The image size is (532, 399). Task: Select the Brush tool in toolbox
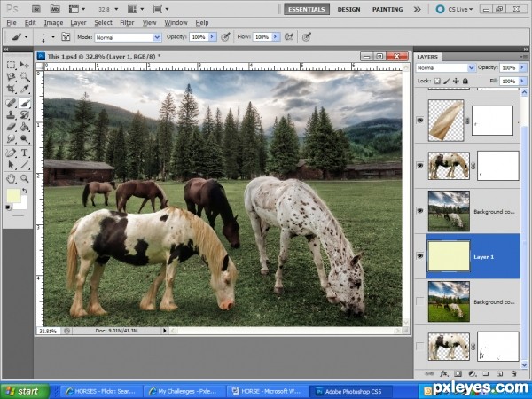point(25,103)
